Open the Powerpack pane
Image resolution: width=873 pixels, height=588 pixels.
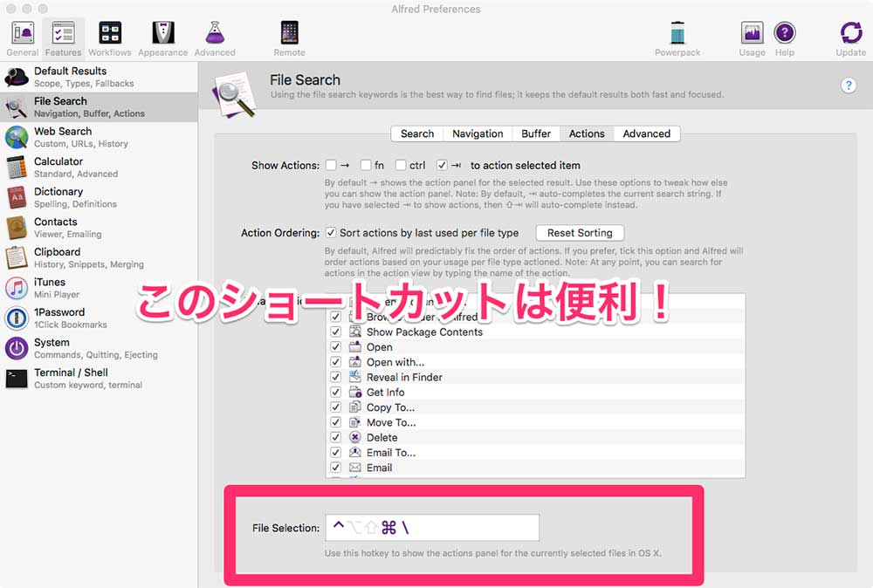tap(677, 31)
